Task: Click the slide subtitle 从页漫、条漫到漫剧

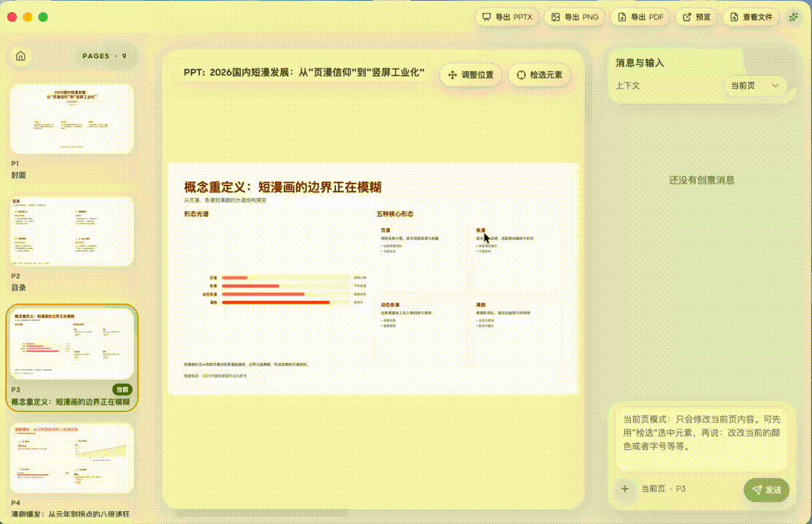Action: point(225,200)
